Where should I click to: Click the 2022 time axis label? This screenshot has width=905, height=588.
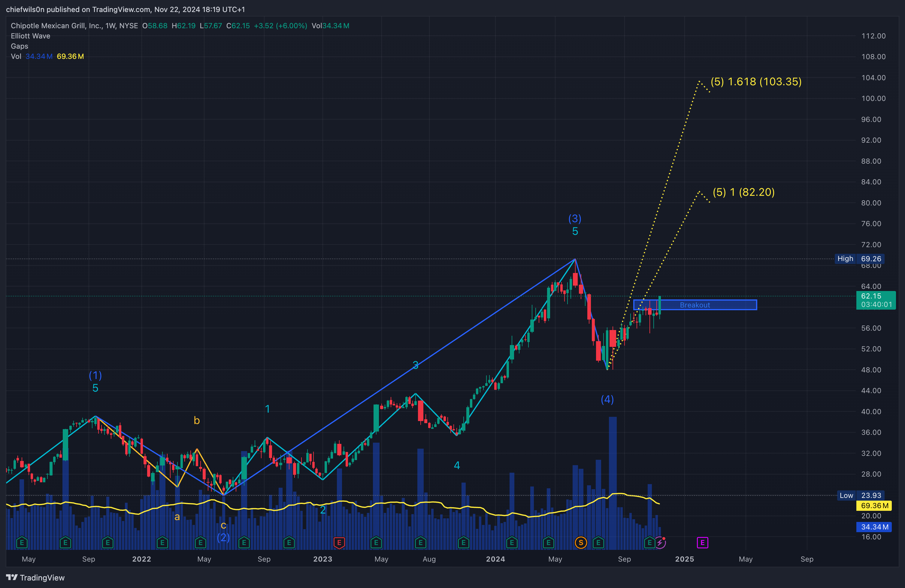[141, 559]
